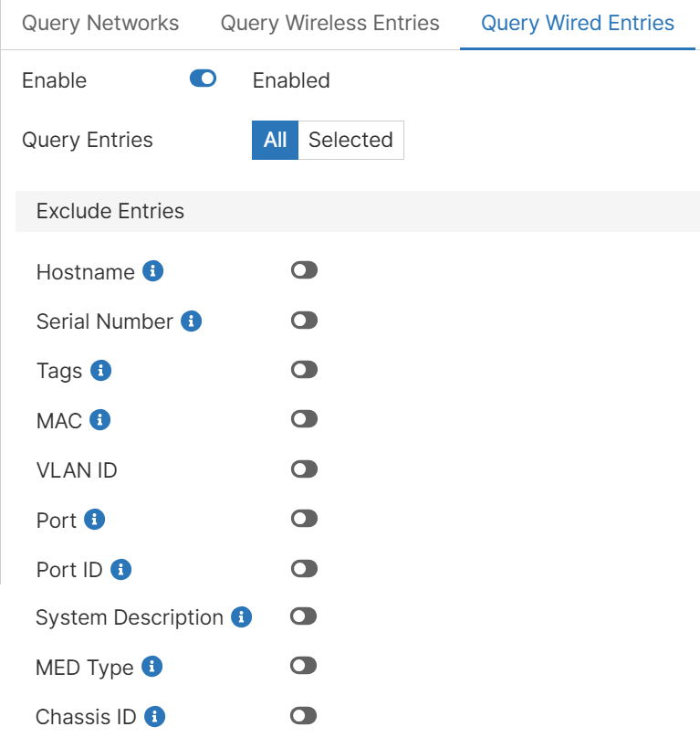Select All for Query Entries

point(275,140)
